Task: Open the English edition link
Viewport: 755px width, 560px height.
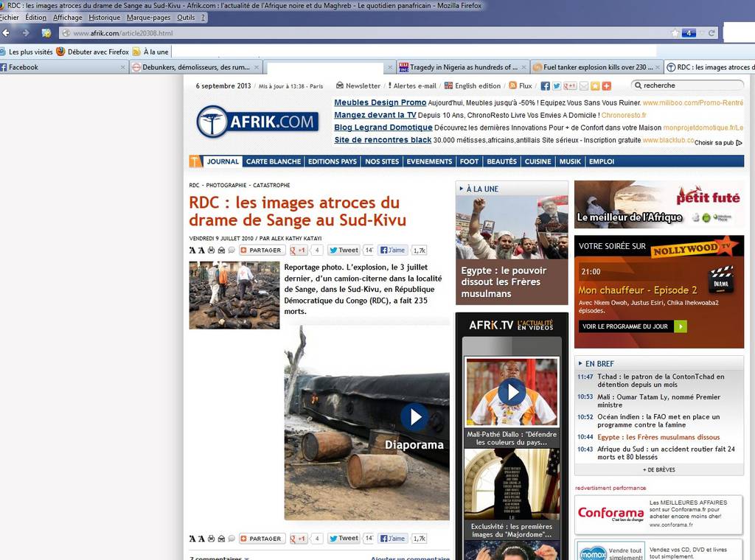Action: click(x=473, y=85)
